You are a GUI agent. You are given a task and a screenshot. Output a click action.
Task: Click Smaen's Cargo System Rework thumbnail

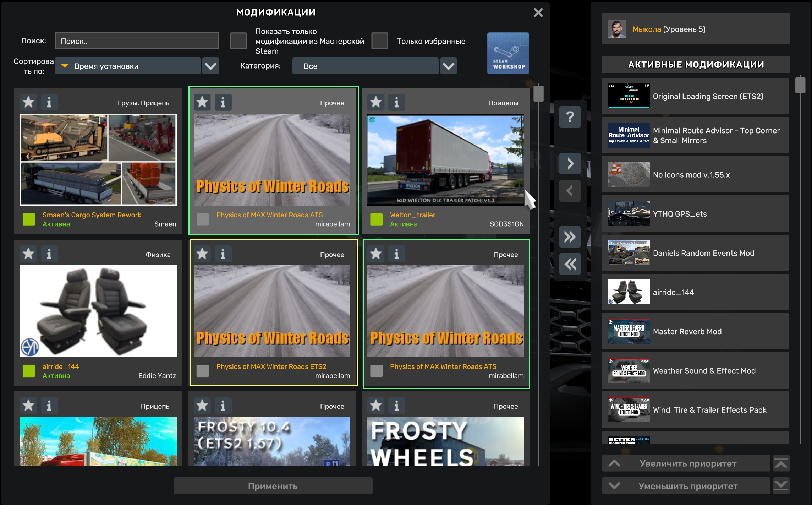[98, 159]
